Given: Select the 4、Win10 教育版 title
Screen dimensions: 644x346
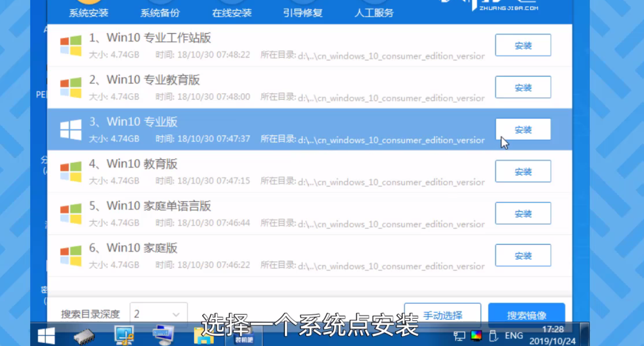Looking at the screenshot, I should [133, 164].
